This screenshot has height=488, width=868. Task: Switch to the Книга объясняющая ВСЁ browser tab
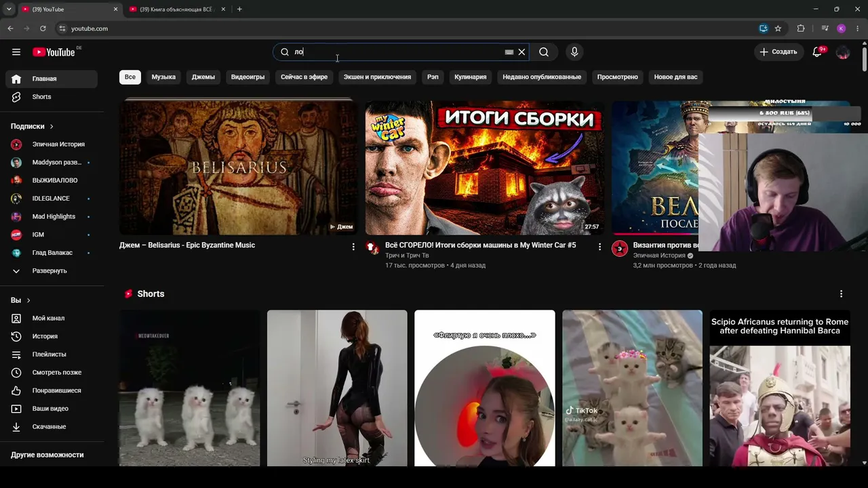177,9
